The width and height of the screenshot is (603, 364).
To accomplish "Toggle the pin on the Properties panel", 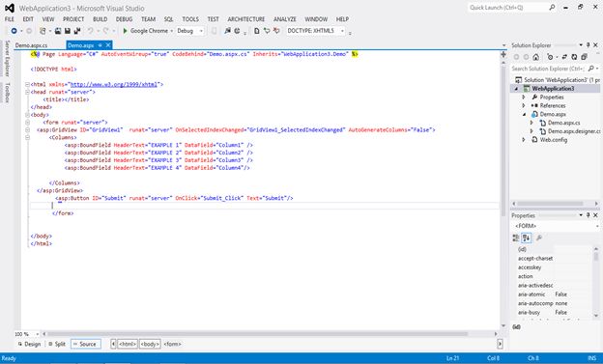I will (588, 215).
